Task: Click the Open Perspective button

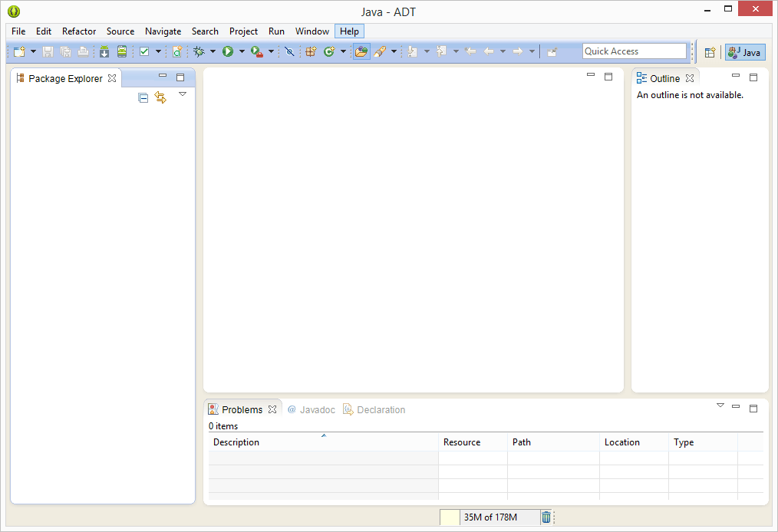Action: (x=709, y=51)
